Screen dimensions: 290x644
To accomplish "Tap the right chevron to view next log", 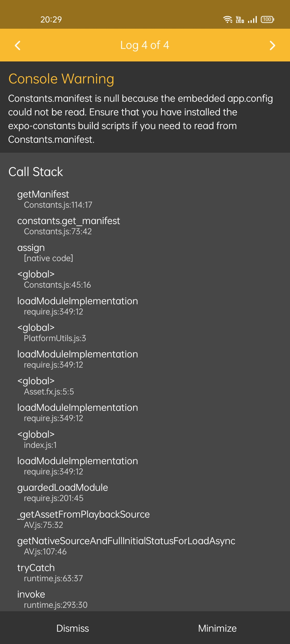I will pyautogui.click(x=272, y=45).
